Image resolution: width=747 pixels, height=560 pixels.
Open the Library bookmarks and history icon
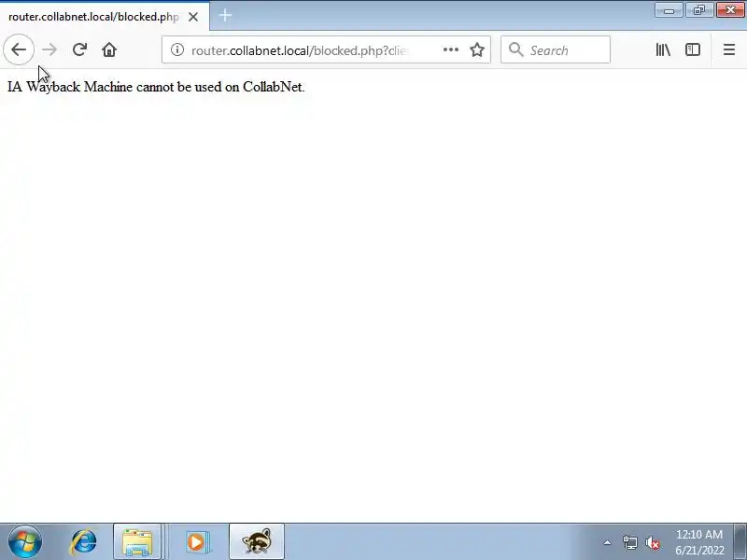[x=663, y=49]
